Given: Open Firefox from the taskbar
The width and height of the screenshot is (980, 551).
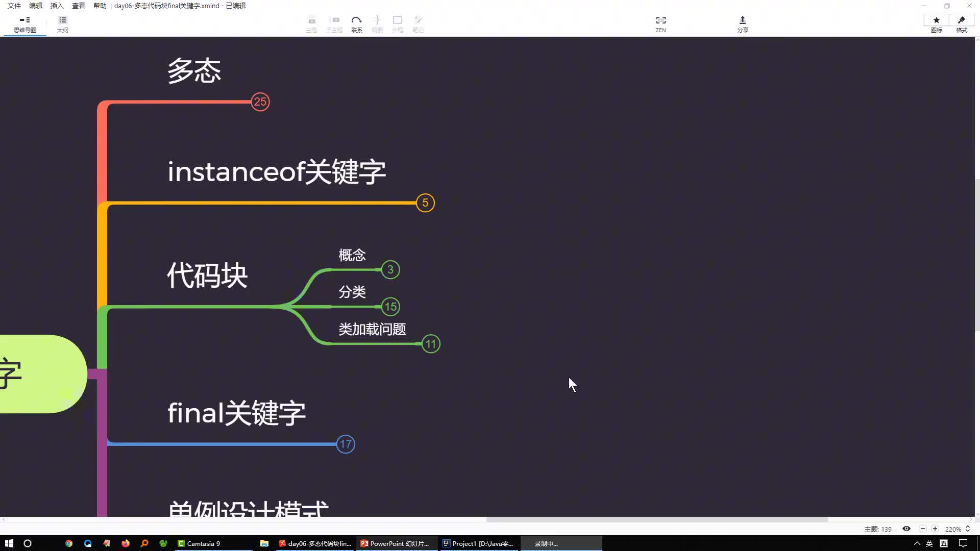Looking at the screenshot, I should tap(126, 543).
